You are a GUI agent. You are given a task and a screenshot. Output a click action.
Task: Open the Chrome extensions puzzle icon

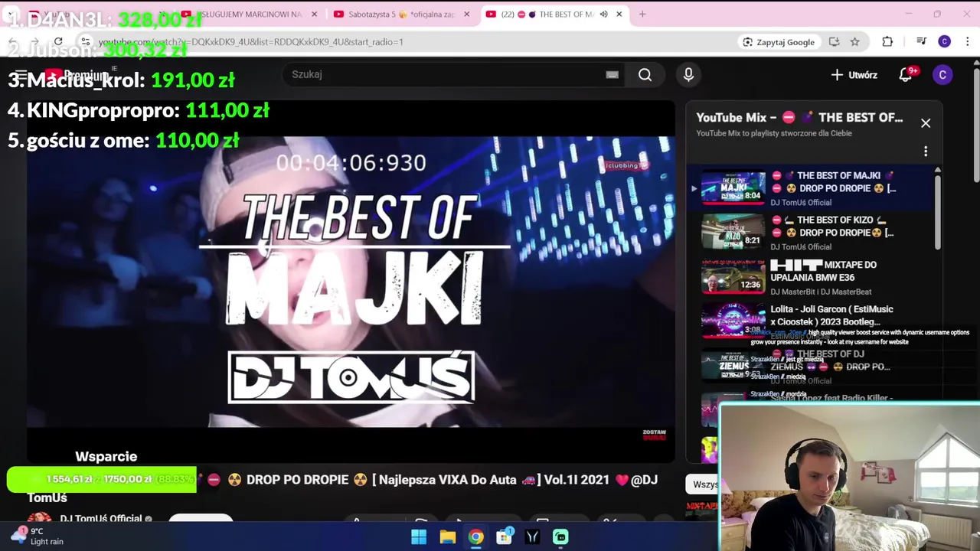pos(887,42)
